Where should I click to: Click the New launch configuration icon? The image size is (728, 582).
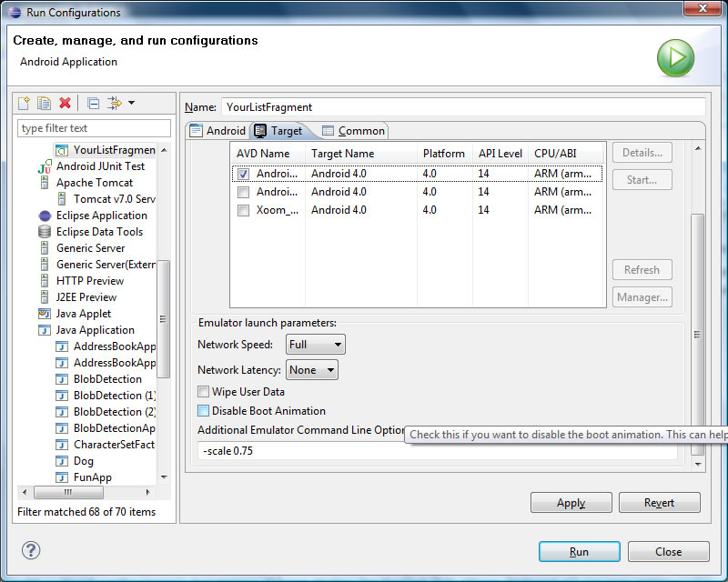point(25,103)
